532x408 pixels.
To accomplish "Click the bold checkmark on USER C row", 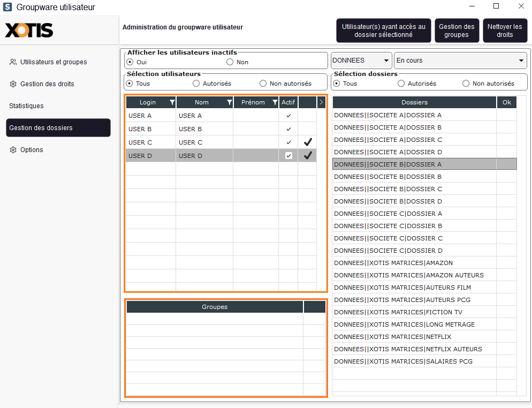I will [x=308, y=142].
